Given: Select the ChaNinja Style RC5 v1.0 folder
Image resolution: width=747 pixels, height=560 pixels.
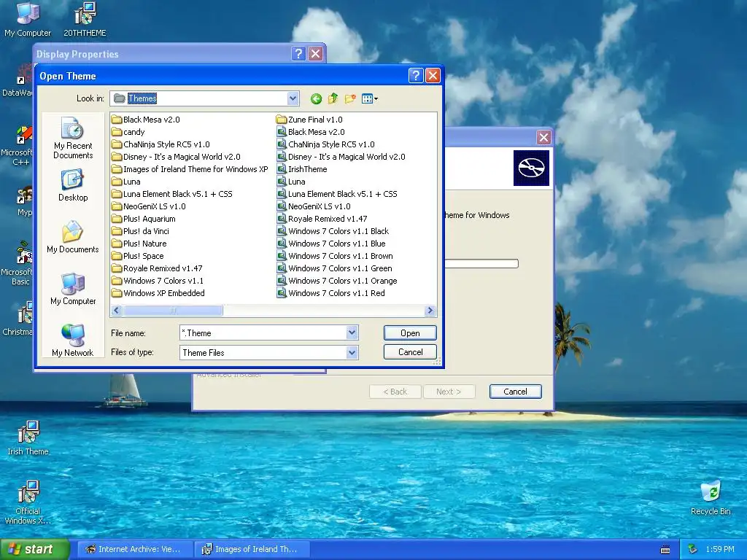Looking at the screenshot, I should tap(160, 144).
